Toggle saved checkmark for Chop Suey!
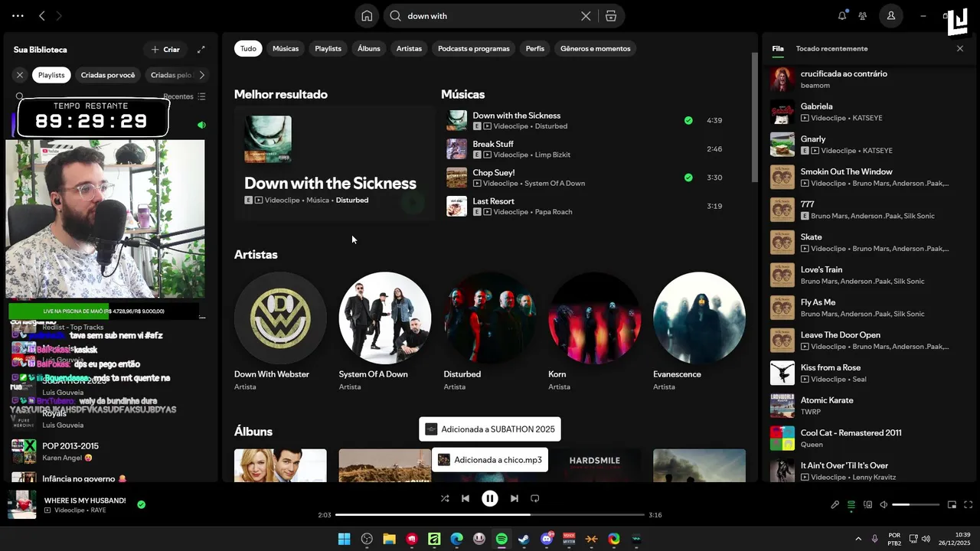Screen dimensions: 980x551 click(688, 178)
